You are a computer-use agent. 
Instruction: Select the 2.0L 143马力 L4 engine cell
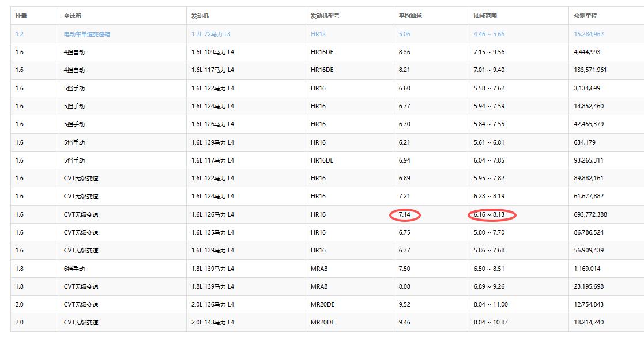click(x=212, y=323)
